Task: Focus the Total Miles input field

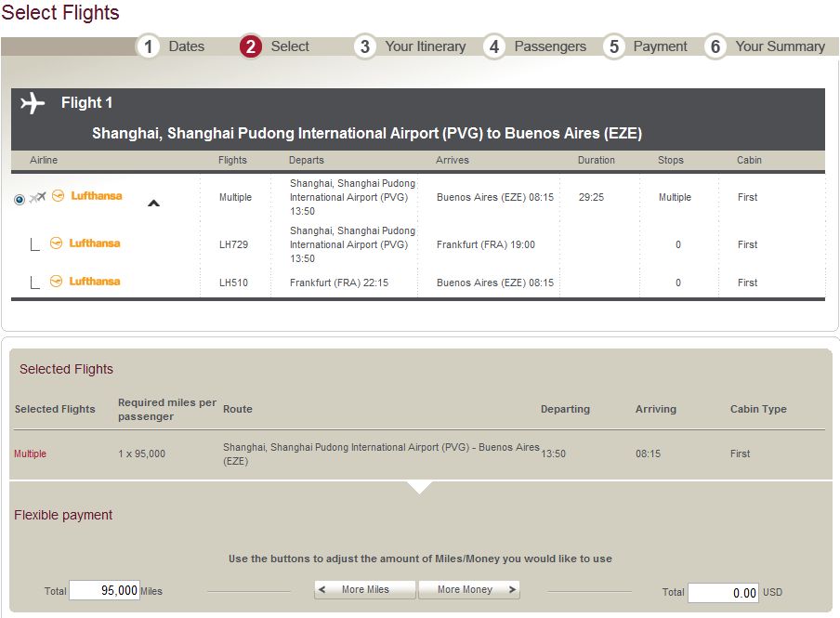Action: coord(104,591)
